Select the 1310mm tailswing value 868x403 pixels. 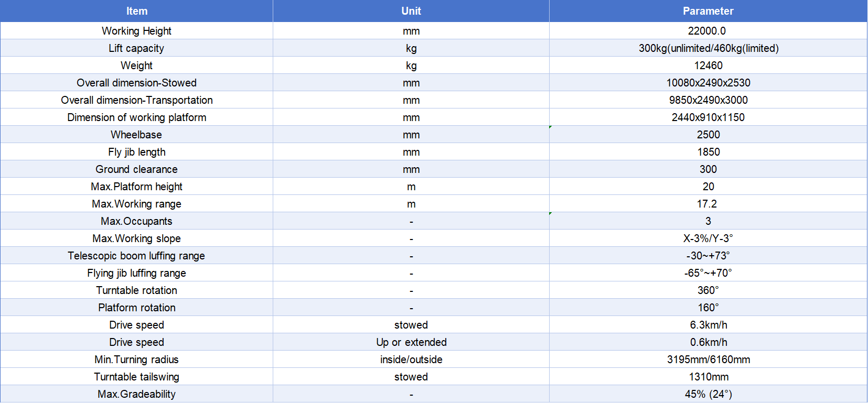coord(708,377)
